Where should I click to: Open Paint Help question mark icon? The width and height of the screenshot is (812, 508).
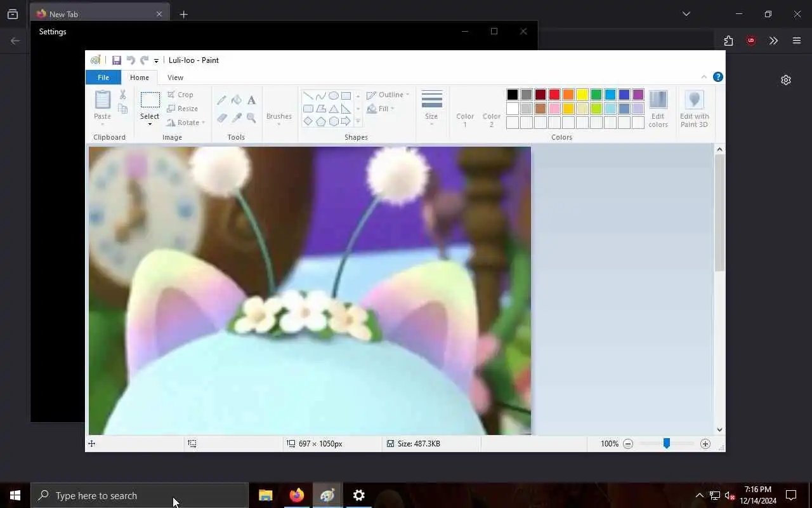pyautogui.click(x=717, y=77)
